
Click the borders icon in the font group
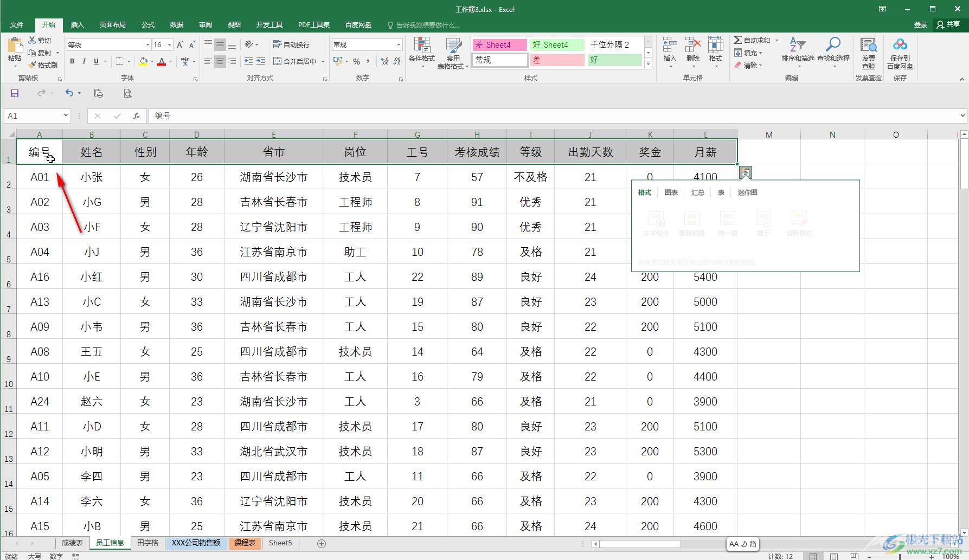pyautogui.click(x=119, y=61)
